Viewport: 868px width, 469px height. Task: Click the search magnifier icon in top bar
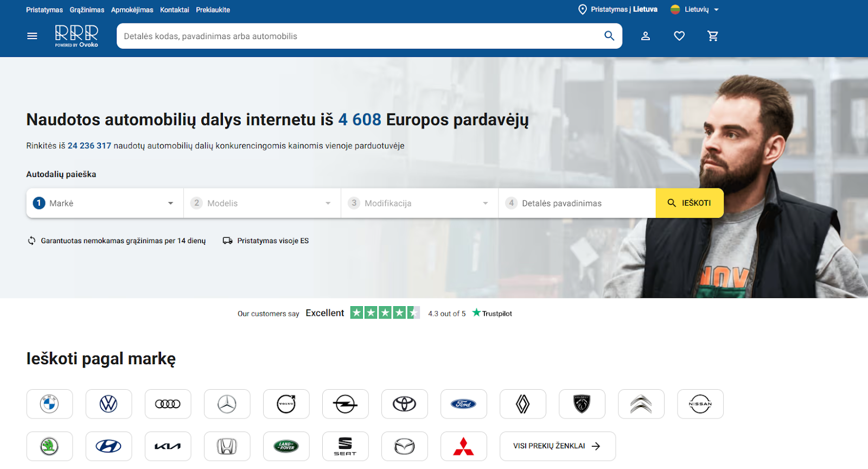609,36
